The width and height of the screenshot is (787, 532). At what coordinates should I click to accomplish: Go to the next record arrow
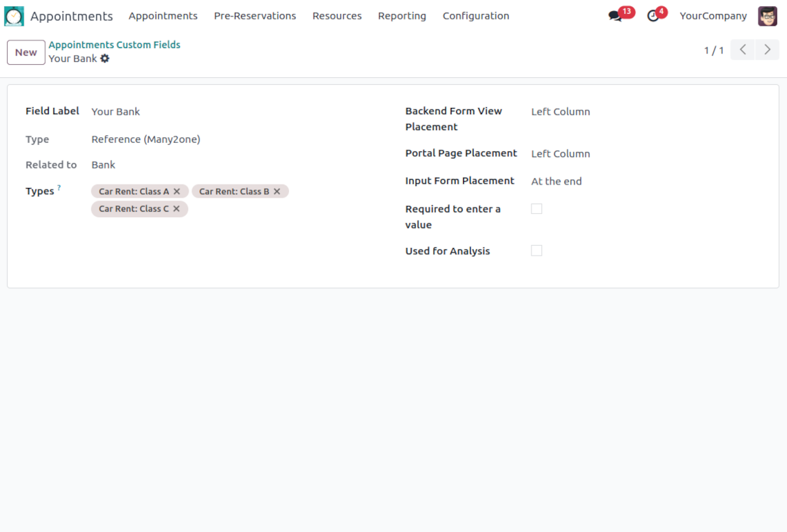pos(767,50)
